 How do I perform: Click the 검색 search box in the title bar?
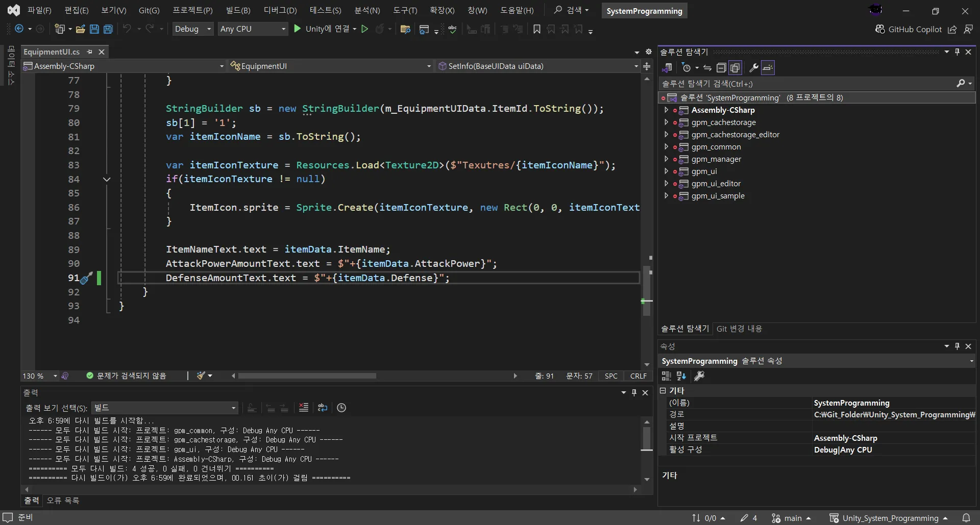coord(572,10)
